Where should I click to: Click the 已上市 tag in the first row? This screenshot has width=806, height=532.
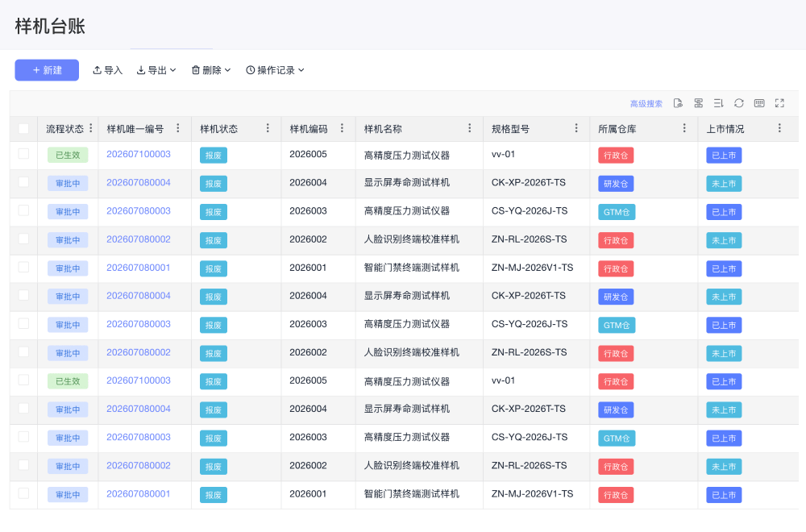point(724,156)
